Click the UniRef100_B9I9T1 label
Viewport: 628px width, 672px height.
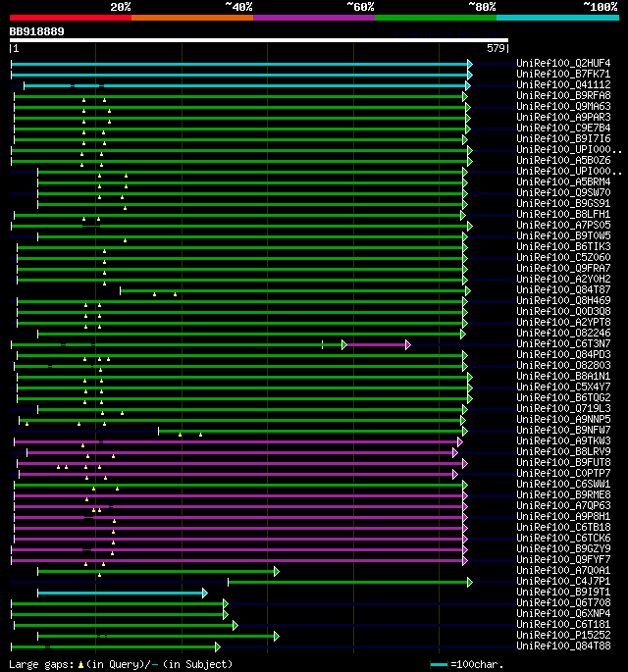[563, 592]
